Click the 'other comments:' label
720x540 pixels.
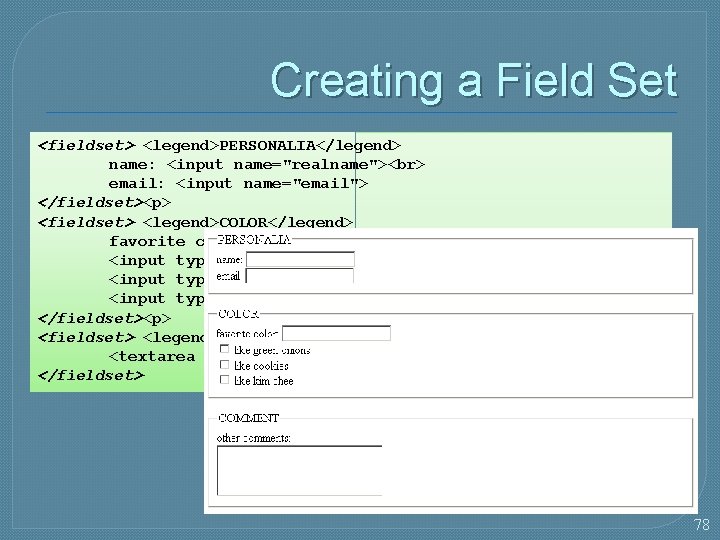point(253,438)
